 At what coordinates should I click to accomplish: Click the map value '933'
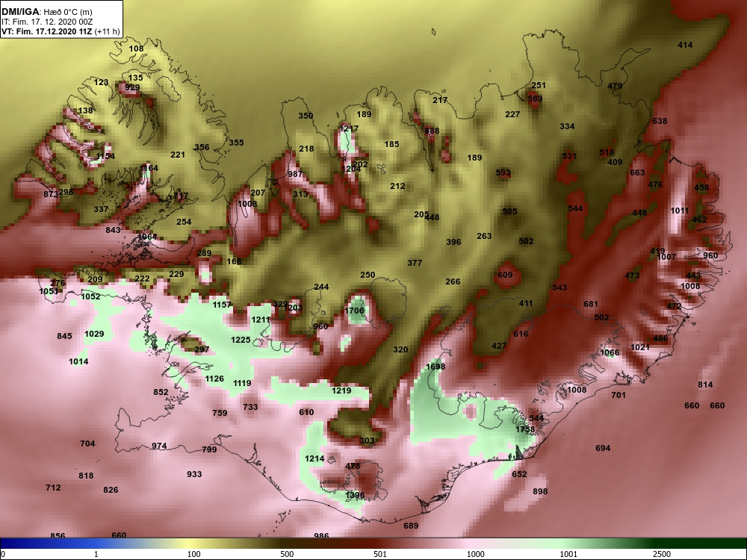point(194,474)
